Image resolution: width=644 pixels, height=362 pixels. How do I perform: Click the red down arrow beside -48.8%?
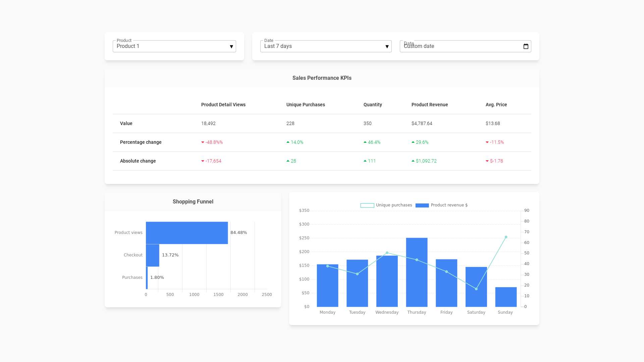pyautogui.click(x=203, y=142)
